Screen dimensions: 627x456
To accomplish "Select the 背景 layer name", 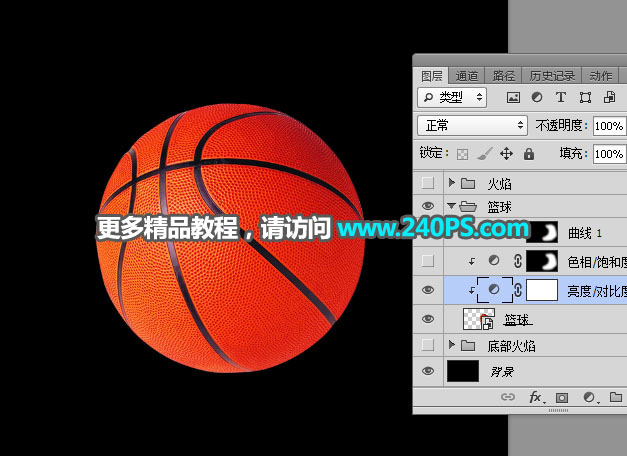I will coord(502,372).
